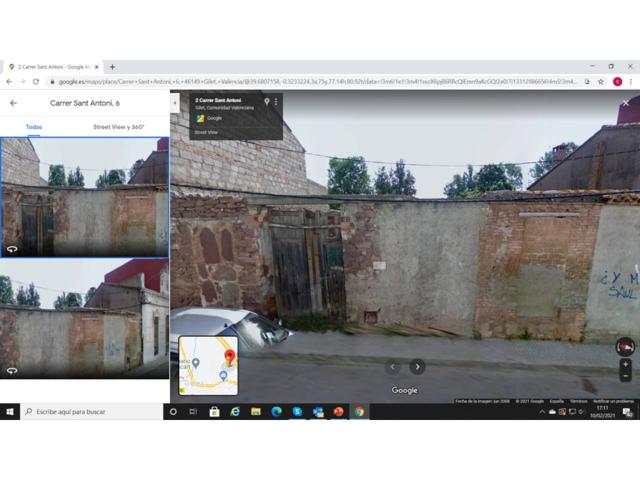Close the Carrer Sant Antoni browser tab
The width and height of the screenshot is (640, 480).
pos(97,67)
